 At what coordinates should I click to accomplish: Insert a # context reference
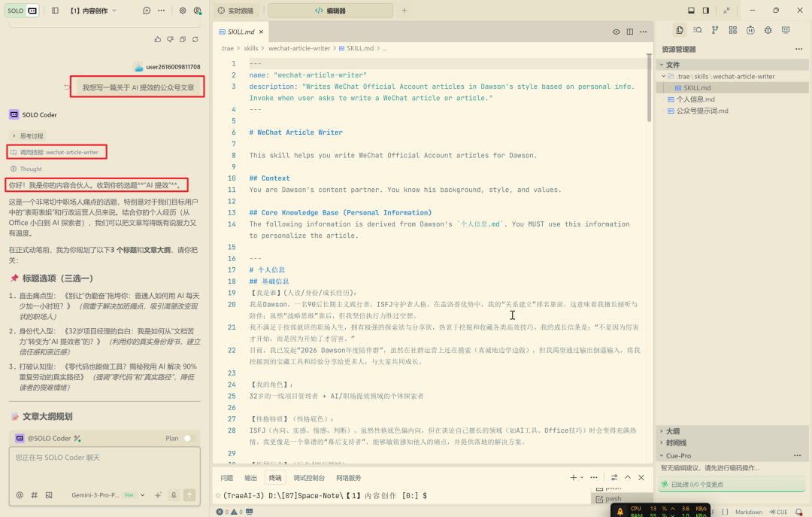[x=34, y=495]
